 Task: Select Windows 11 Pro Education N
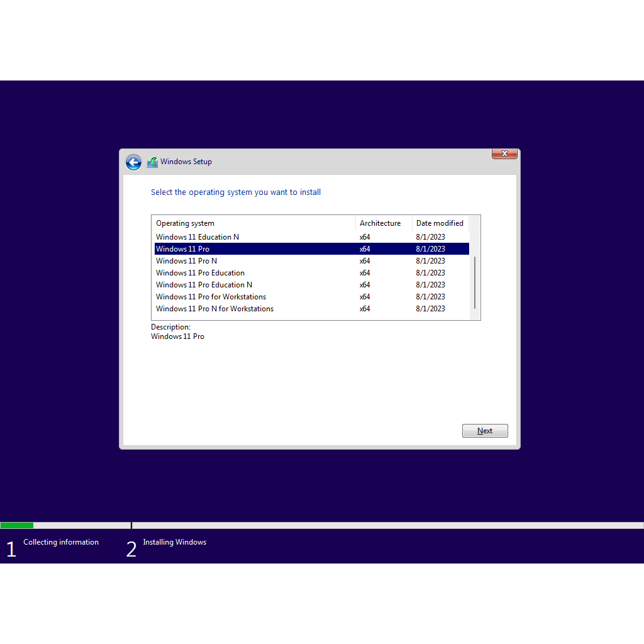204,285
